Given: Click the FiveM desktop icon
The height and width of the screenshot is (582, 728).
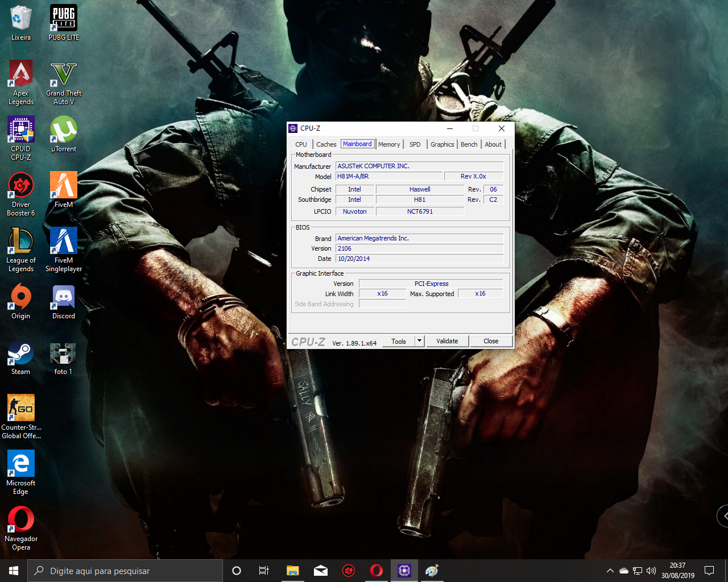Looking at the screenshot, I should (64, 190).
